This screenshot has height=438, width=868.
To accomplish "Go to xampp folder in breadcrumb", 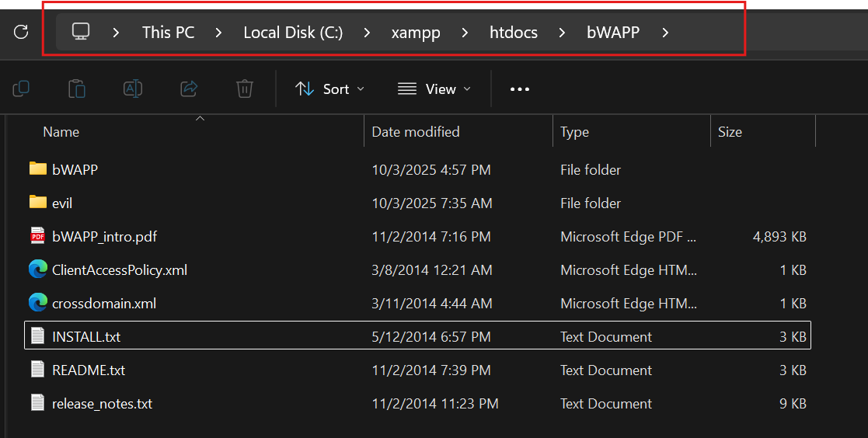I will (x=416, y=33).
